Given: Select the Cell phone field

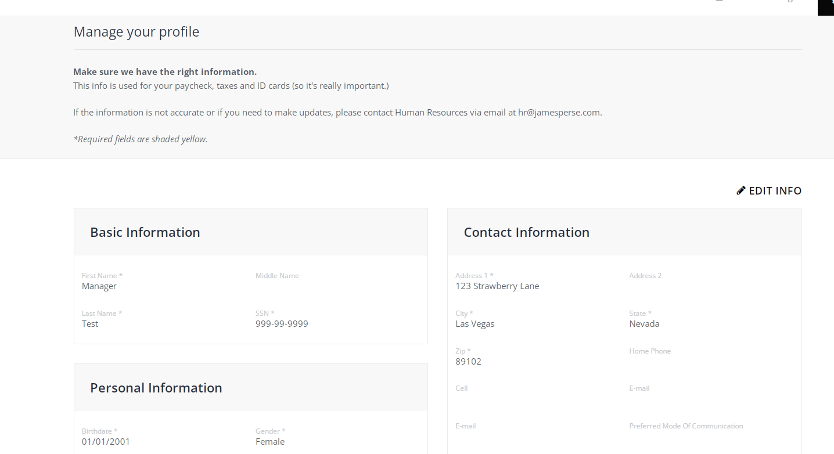Looking at the screenshot, I should point(500,399).
